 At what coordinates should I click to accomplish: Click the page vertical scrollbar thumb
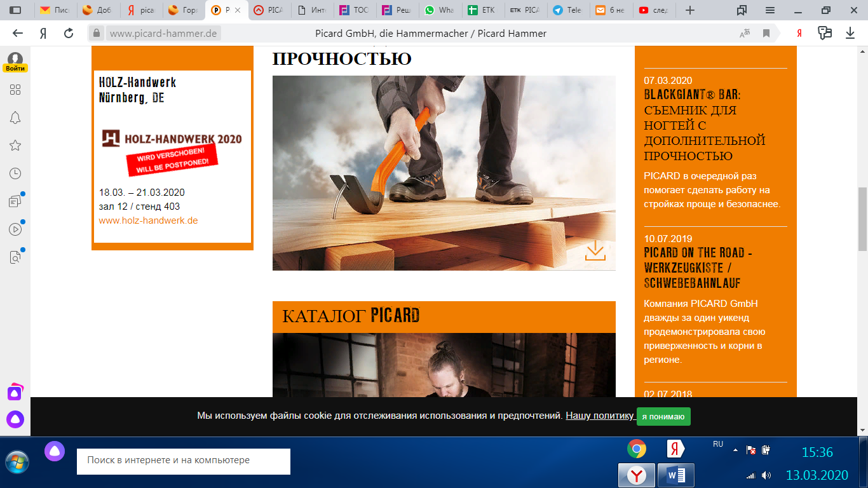coord(862,219)
